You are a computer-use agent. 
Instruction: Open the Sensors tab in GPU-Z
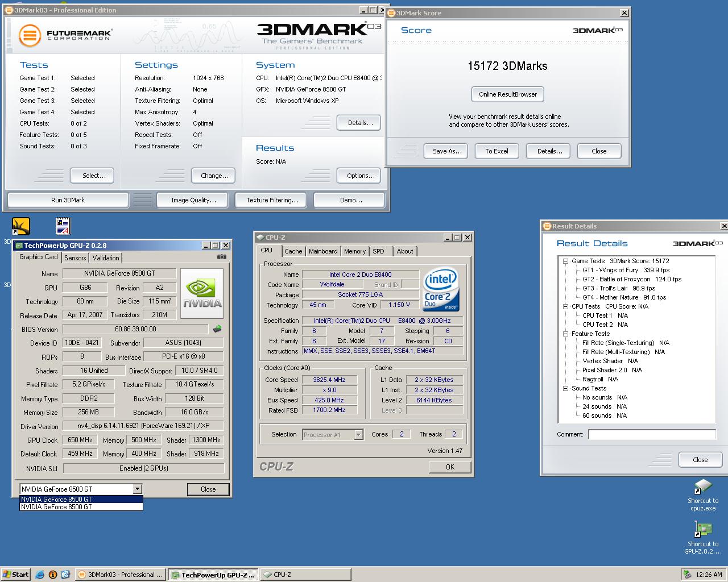click(x=75, y=257)
